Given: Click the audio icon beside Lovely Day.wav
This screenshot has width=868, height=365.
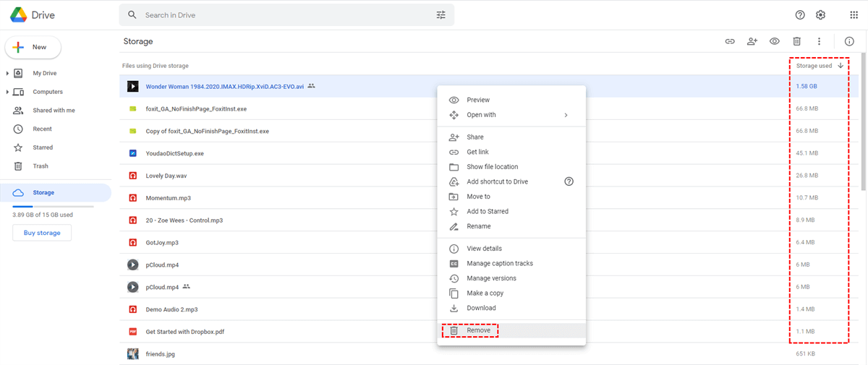Looking at the screenshot, I should [x=133, y=176].
